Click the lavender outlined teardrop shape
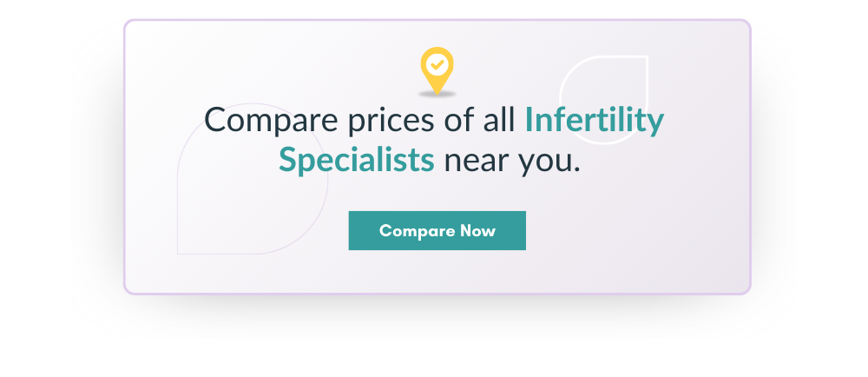 (x=253, y=179)
